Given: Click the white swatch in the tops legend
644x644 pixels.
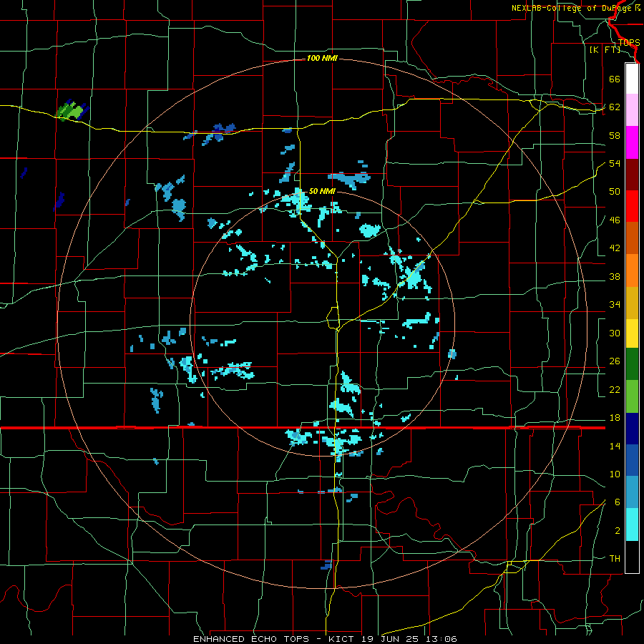Looking at the screenshot, I should click(x=632, y=79).
